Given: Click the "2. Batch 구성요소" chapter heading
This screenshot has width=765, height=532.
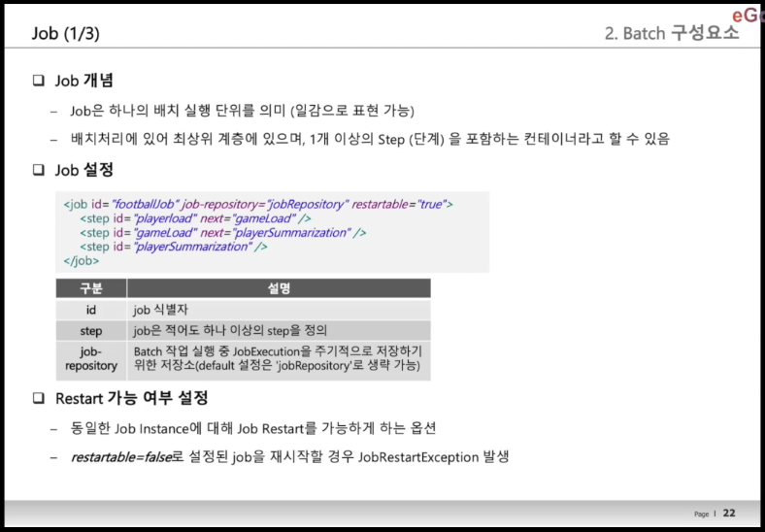Looking at the screenshot, I should point(672,33).
